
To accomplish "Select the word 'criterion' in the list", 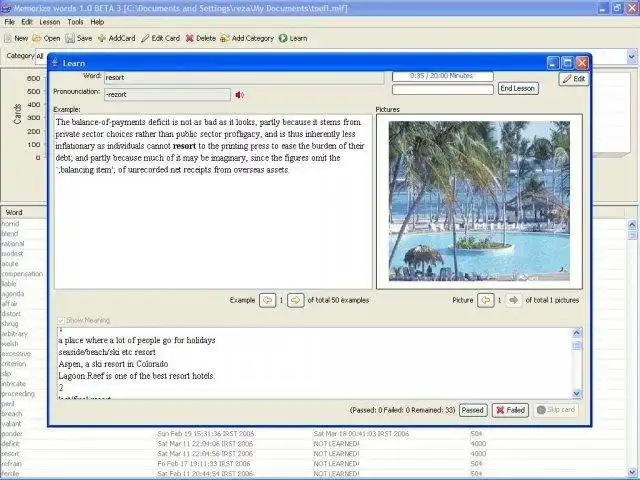I will [x=13, y=364].
